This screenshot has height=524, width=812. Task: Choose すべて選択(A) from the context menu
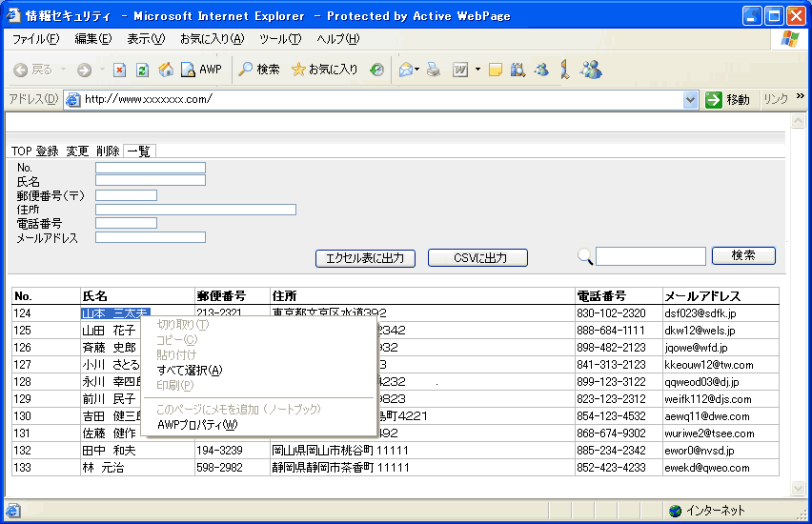pyautogui.click(x=189, y=371)
